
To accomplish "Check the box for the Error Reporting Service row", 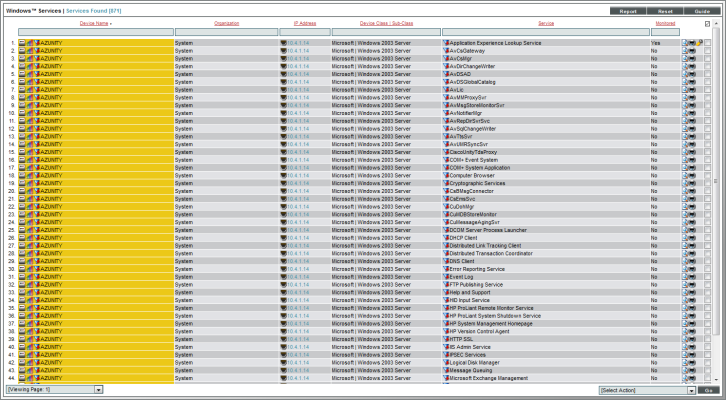I will (707, 269).
